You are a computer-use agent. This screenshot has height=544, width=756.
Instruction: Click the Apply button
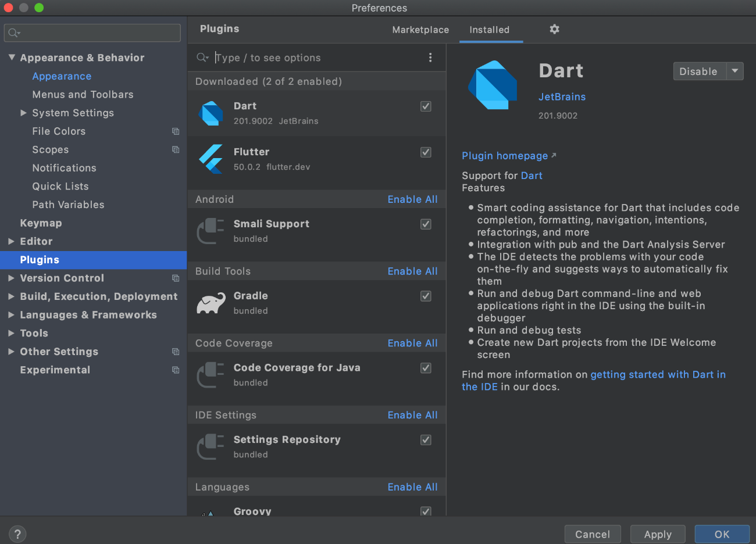tap(658, 534)
